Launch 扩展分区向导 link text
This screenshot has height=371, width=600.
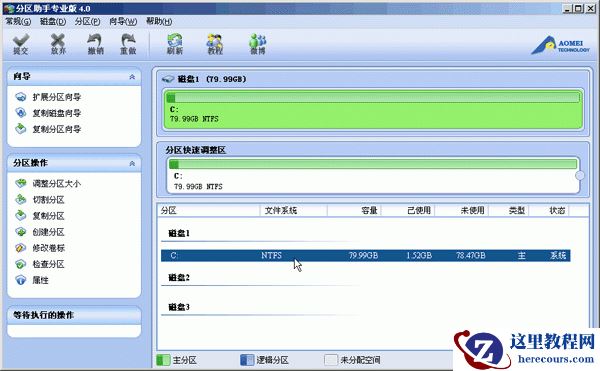[x=57, y=97]
